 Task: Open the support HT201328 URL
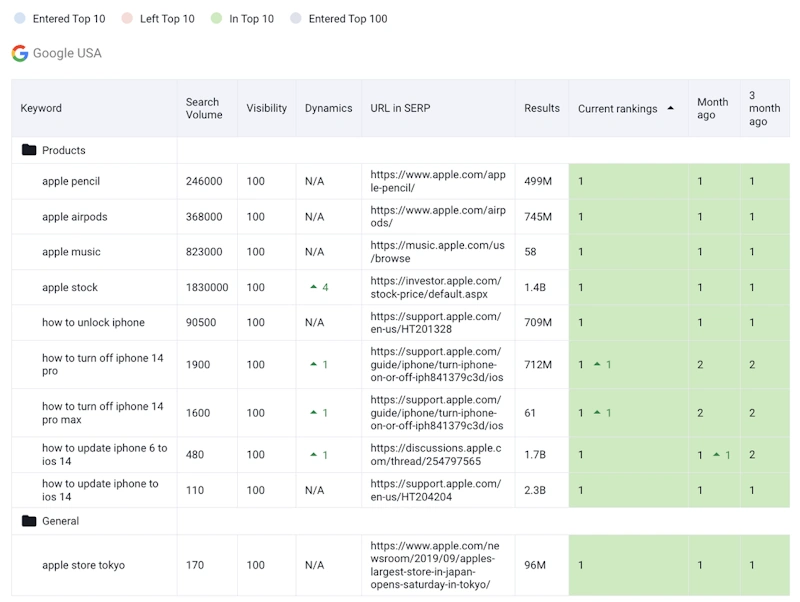click(x=436, y=322)
